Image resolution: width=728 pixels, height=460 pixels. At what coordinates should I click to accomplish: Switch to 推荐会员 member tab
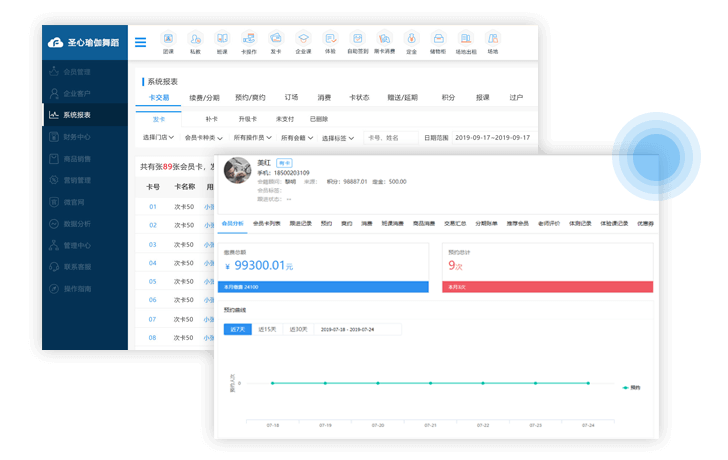pyautogui.click(x=518, y=223)
